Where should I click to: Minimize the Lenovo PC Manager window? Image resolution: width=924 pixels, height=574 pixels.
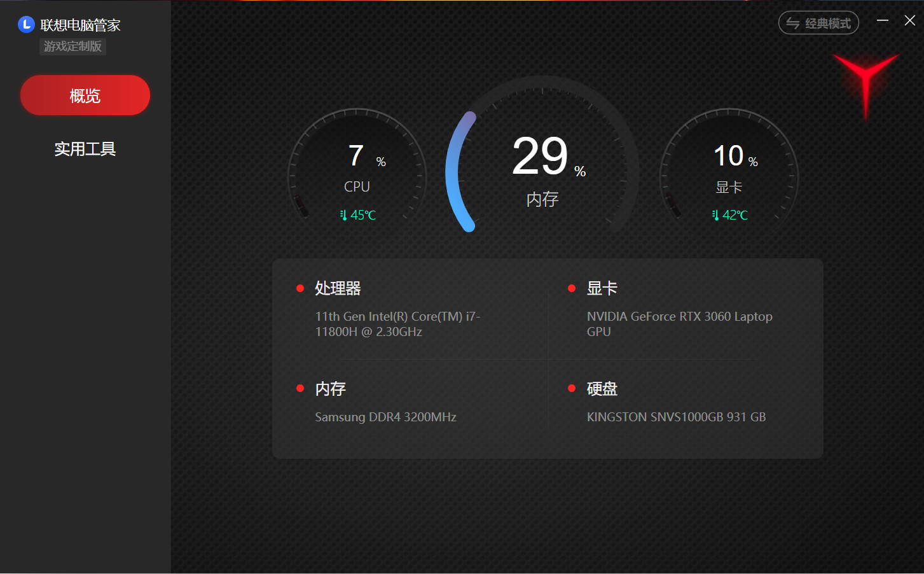(x=883, y=20)
